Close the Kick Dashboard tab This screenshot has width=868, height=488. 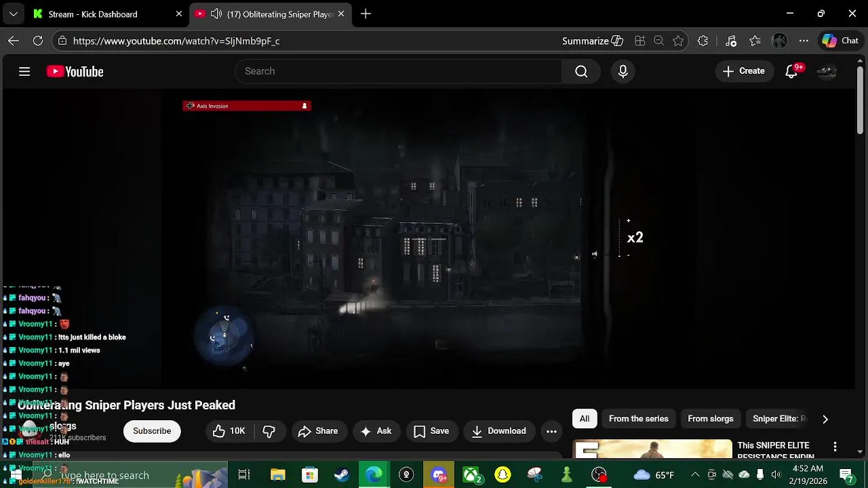click(x=178, y=14)
